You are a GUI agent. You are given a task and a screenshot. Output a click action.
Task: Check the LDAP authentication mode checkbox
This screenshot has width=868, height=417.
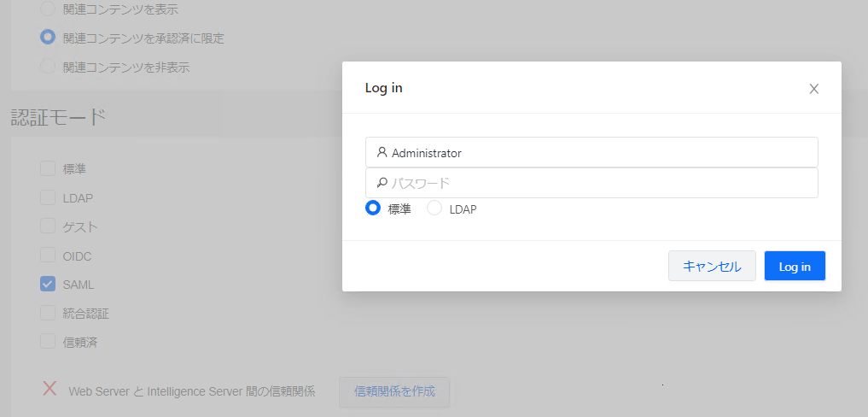pyautogui.click(x=48, y=197)
